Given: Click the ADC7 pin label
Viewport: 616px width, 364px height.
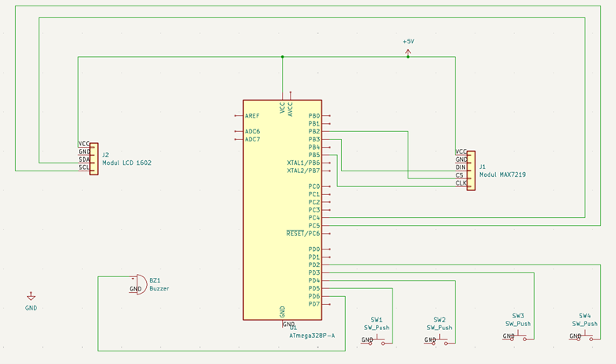Looking at the screenshot, I should coord(252,140).
